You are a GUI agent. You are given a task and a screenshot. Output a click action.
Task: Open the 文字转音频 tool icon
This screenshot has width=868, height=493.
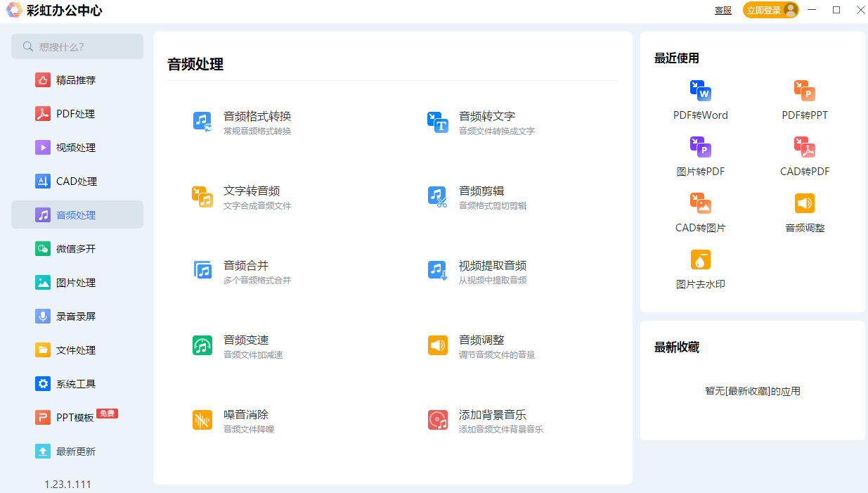202,196
